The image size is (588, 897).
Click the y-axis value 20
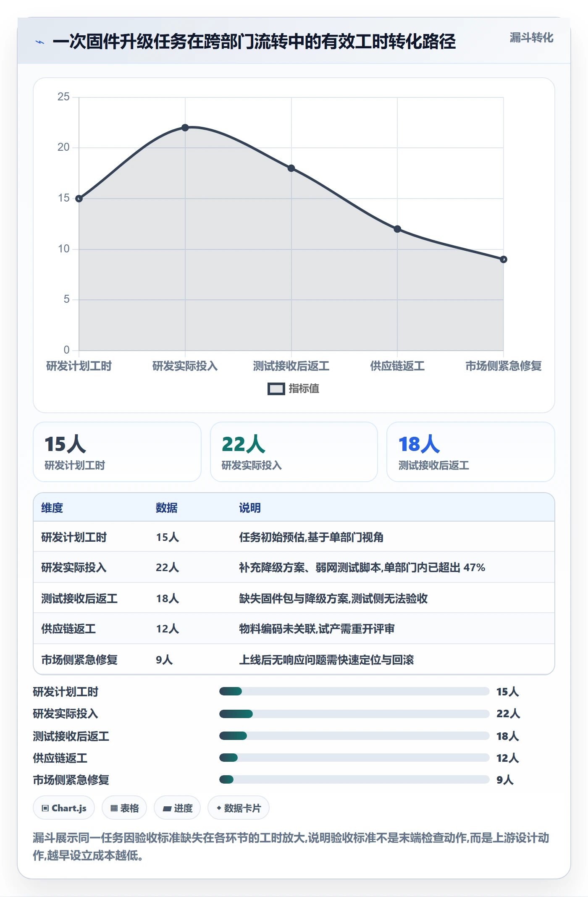[x=63, y=147]
